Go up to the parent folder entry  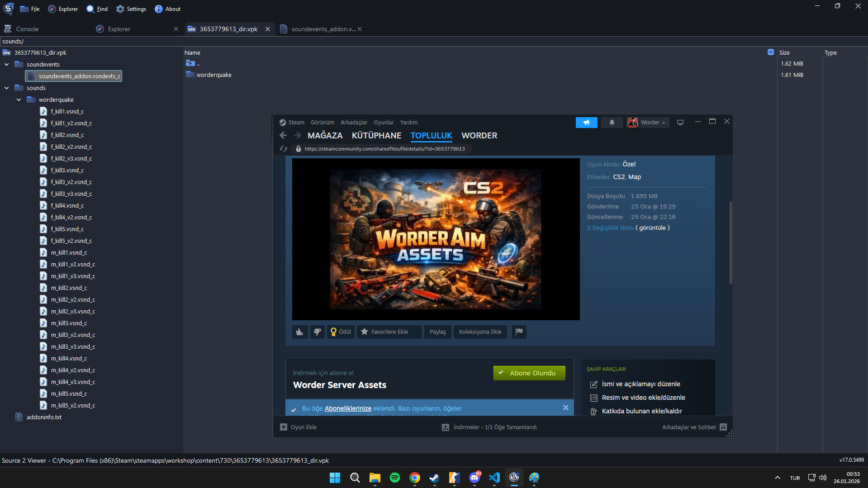[x=193, y=64]
